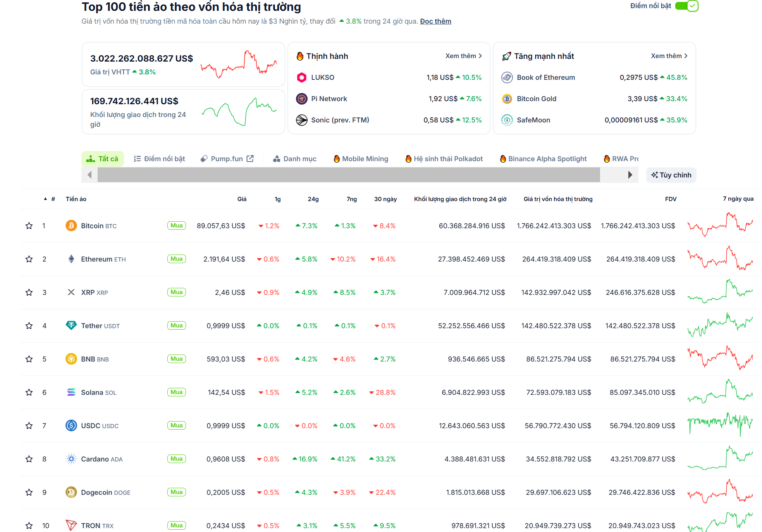This screenshot has height=532, width=762.
Task: Favorite Cardano with its star icon
Action: click(x=29, y=459)
